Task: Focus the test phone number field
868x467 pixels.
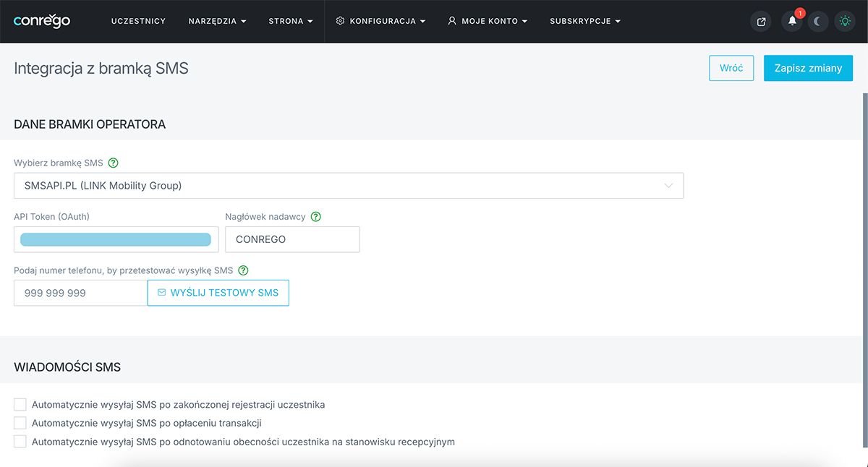Action: pos(80,293)
